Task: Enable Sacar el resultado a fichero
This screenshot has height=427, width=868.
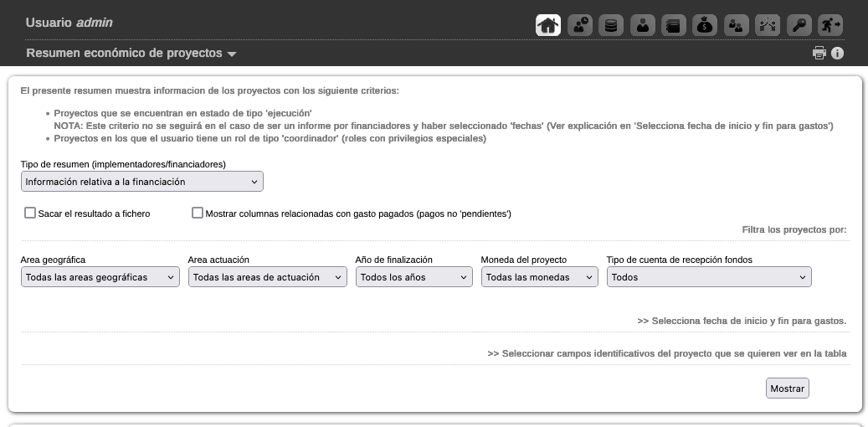Action: click(30, 213)
